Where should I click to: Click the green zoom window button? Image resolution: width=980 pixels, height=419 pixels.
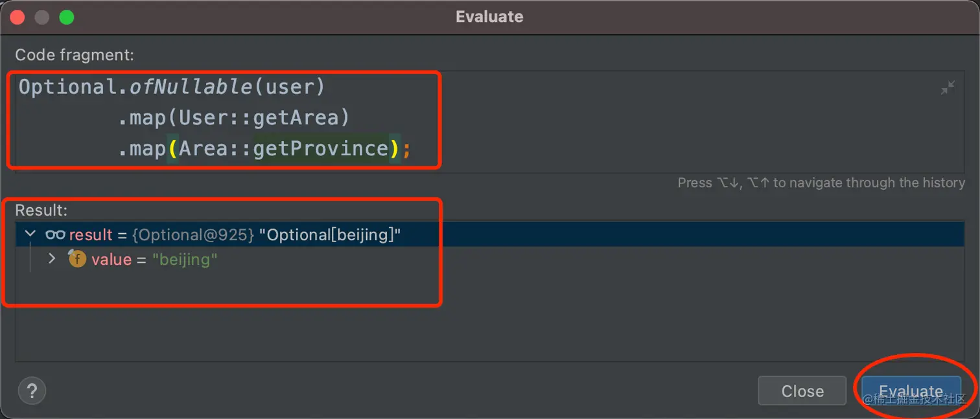point(67,17)
